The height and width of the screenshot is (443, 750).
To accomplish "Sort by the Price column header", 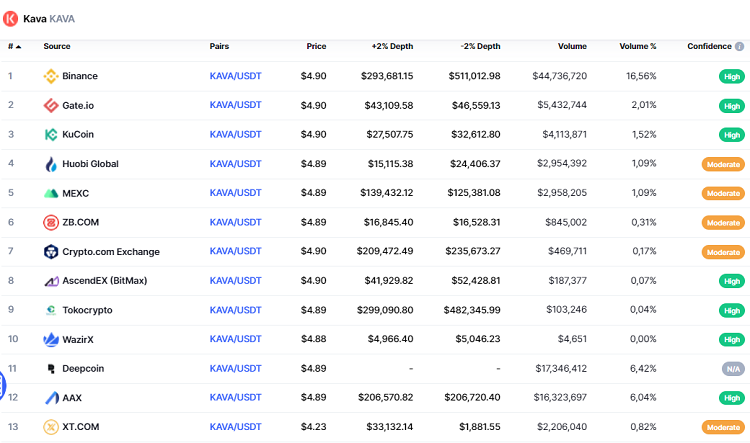I will coord(316,46).
